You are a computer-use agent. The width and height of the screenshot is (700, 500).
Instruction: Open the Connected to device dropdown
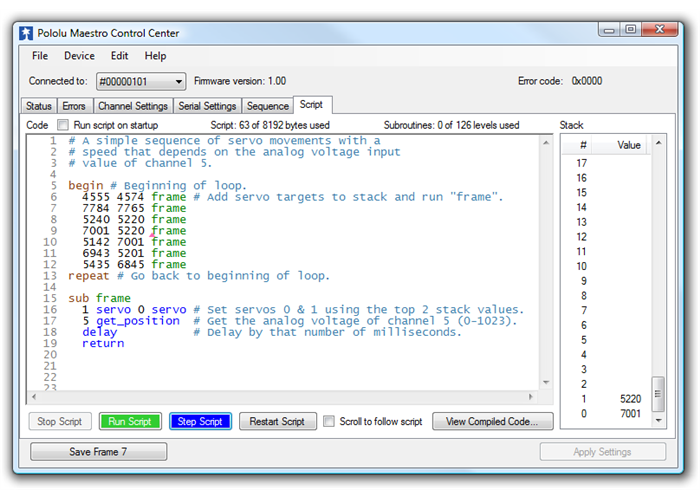click(x=141, y=81)
